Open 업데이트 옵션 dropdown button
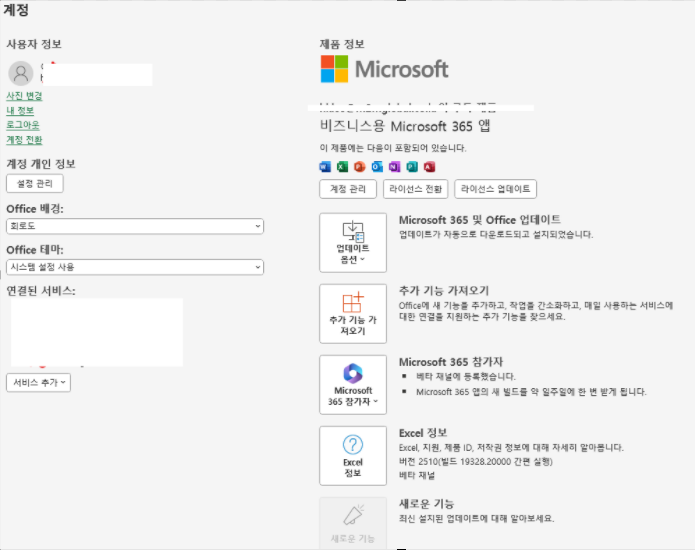Image resolution: width=695 pixels, height=550 pixels. [x=353, y=243]
